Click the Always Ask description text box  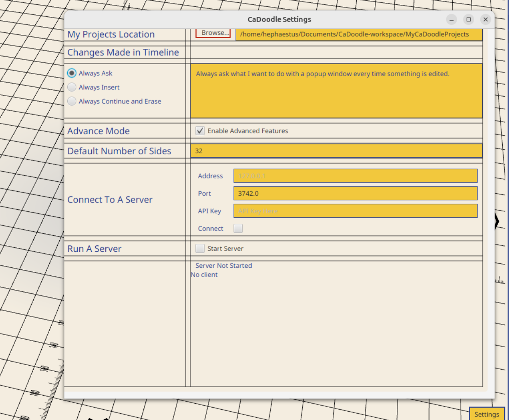[x=336, y=90]
